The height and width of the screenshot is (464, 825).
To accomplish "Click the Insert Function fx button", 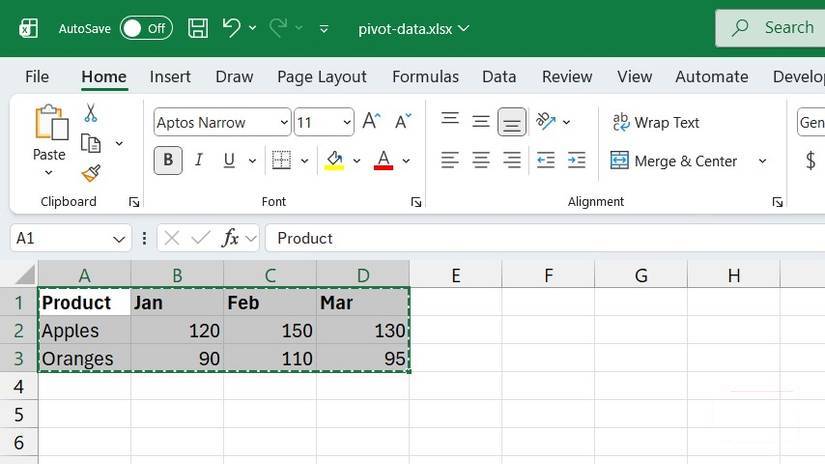I will click(230, 238).
